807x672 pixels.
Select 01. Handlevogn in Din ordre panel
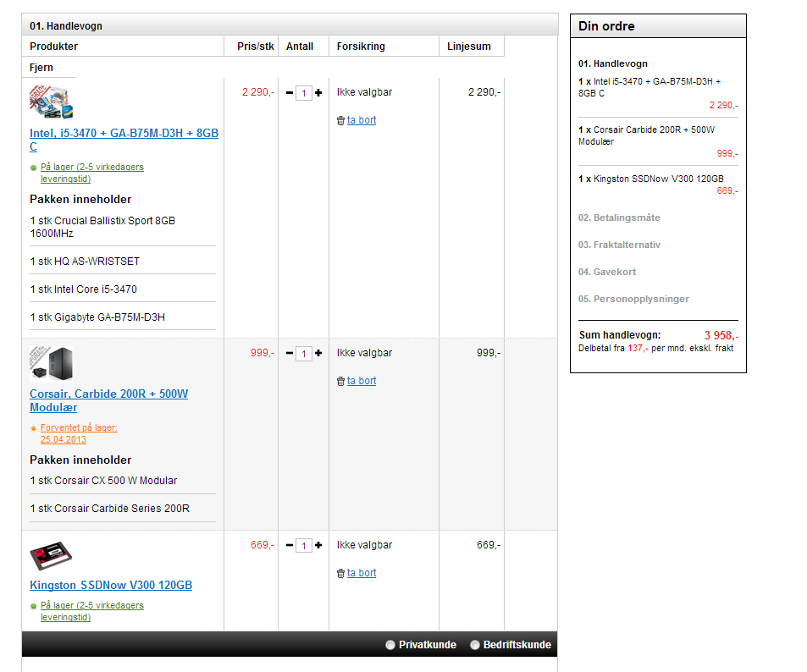(612, 63)
